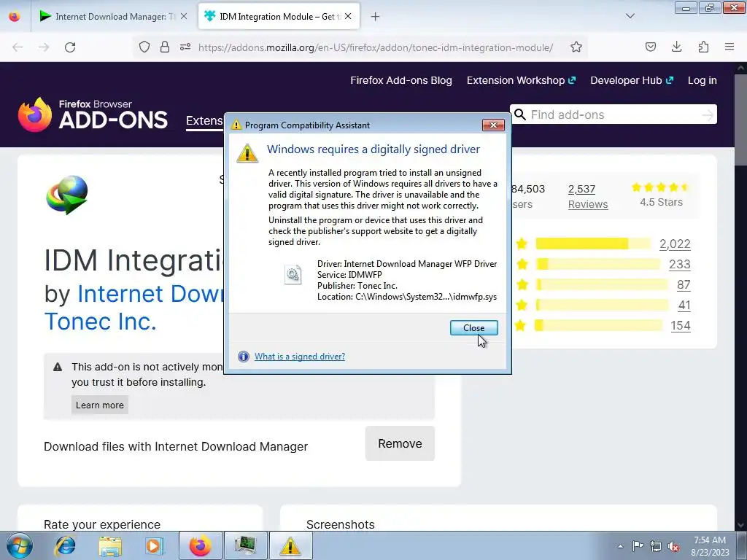Click Log in link
The image size is (747, 560).
[703, 80]
